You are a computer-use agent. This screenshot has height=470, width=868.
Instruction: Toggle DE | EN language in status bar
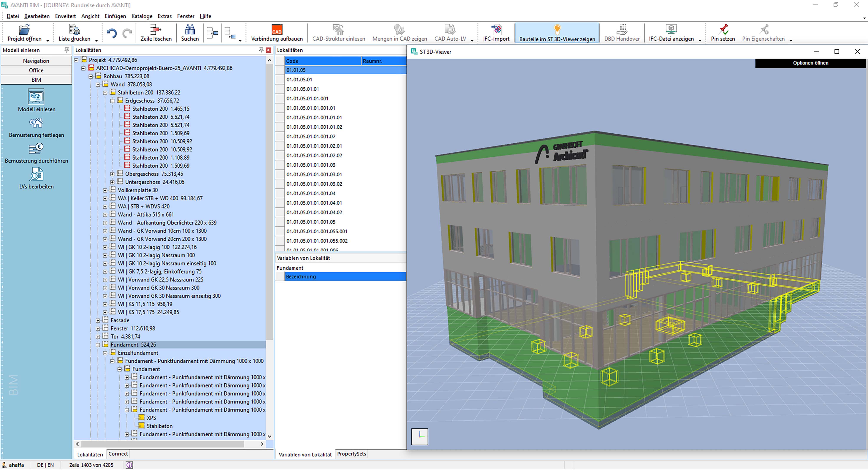45,465
